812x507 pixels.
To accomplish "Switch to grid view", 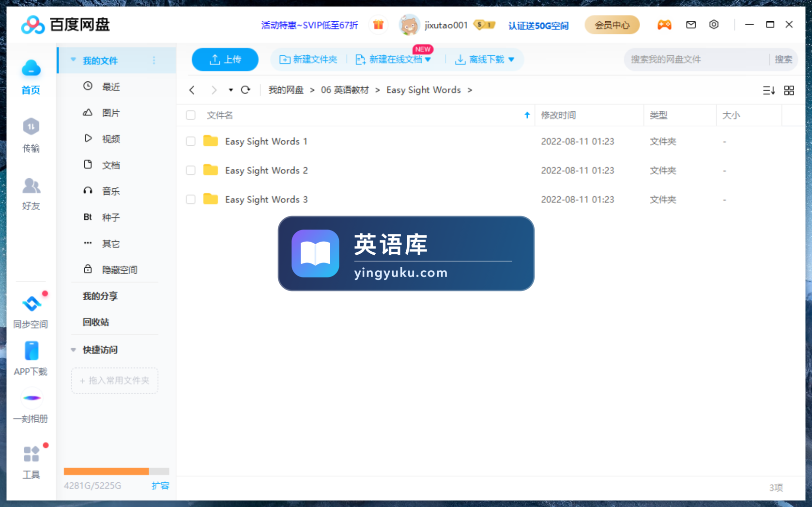I will click(789, 91).
